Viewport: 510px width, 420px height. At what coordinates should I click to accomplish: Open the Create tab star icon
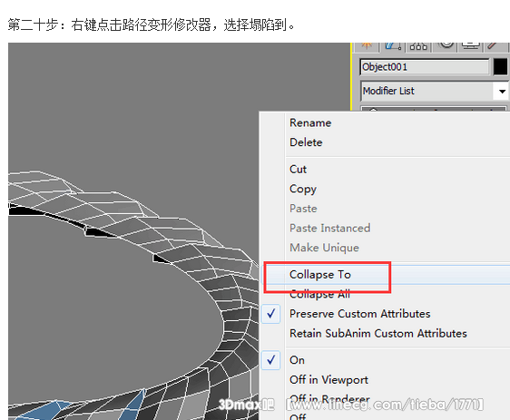tap(367, 46)
